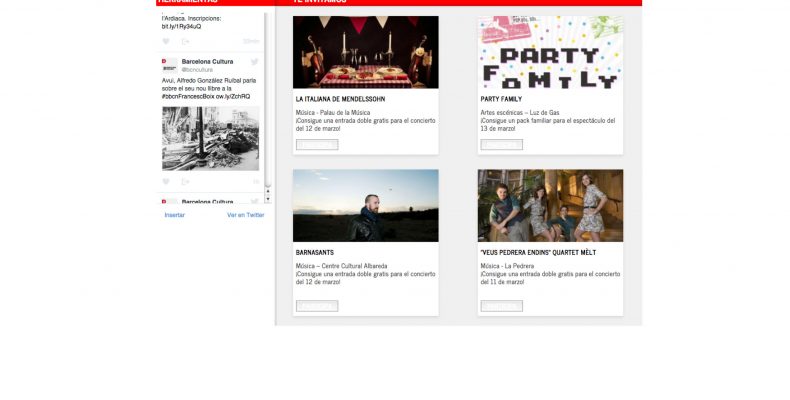Click the participate button under Party Family
The width and height of the screenshot is (790, 400).
502,145
